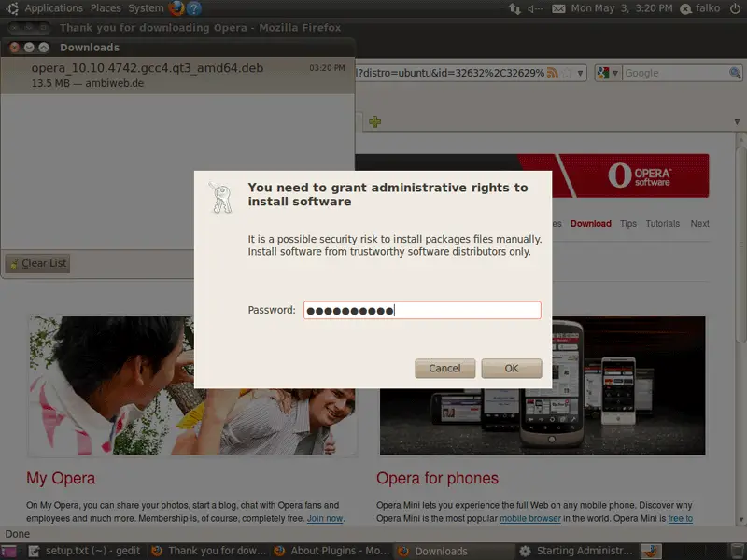Follow the Join now link
This screenshot has height=560, width=747.
325,518
